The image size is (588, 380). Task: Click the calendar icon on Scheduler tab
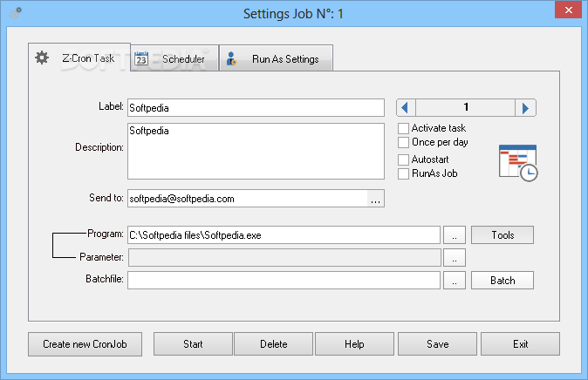pyautogui.click(x=141, y=58)
